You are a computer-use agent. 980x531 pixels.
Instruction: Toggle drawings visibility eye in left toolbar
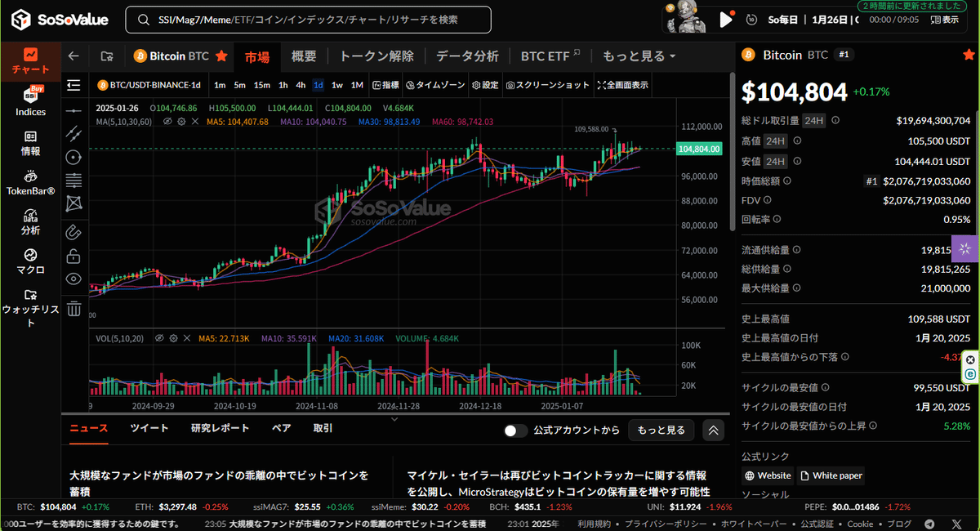click(74, 279)
